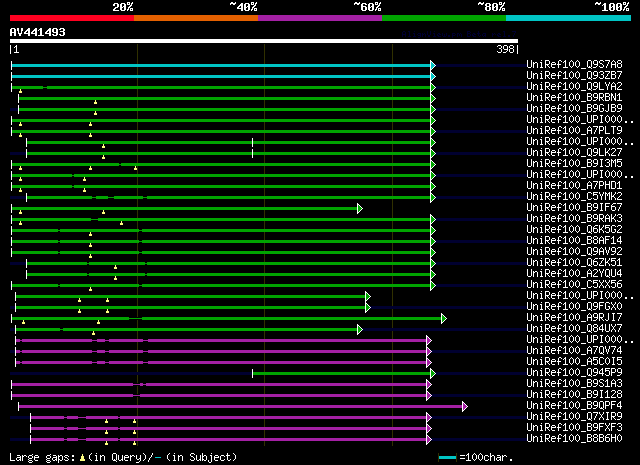640x465 pixels.
Task: Select the UniRef100_Q945P9 label
Action: pyautogui.click(x=574, y=373)
